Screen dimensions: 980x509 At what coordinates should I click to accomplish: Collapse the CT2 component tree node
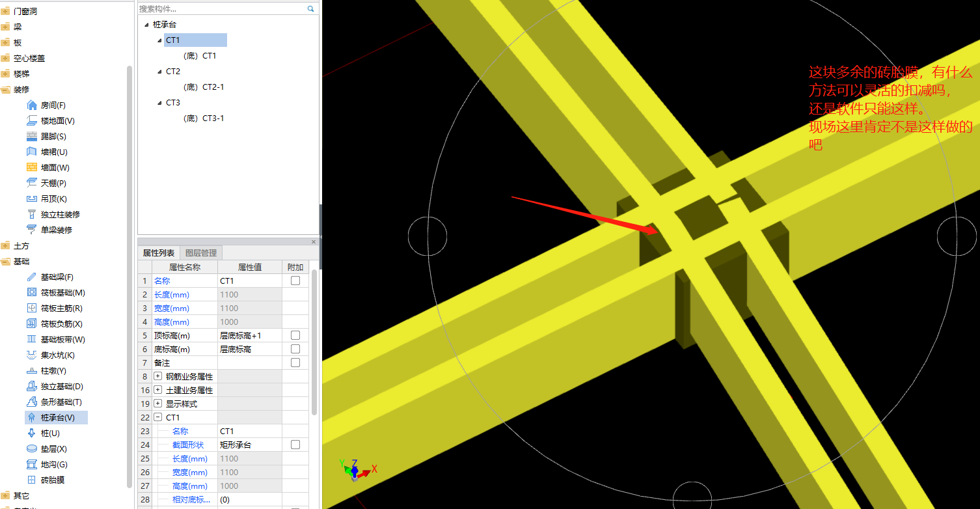coord(160,72)
